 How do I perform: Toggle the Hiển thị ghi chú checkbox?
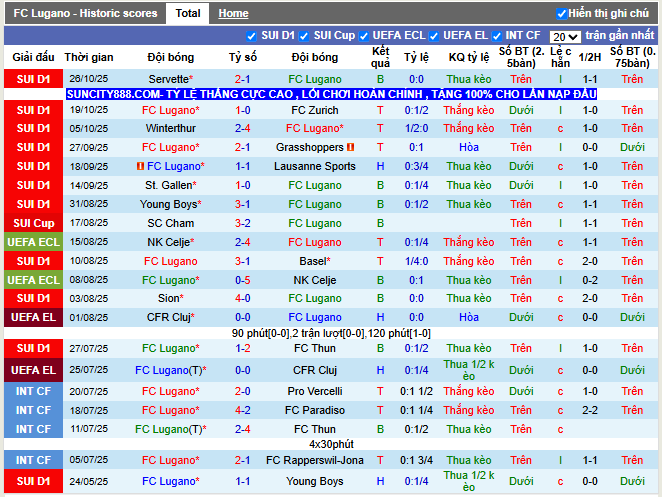[561, 14]
